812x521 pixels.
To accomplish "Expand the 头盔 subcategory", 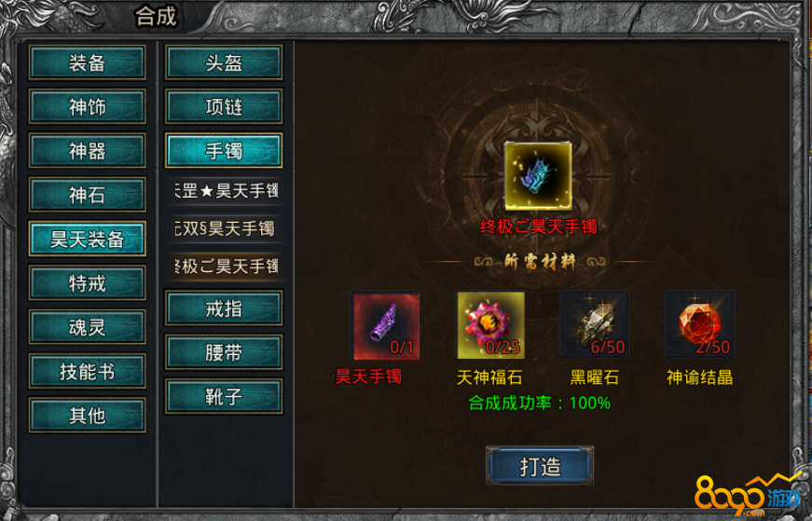I will 224,62.
